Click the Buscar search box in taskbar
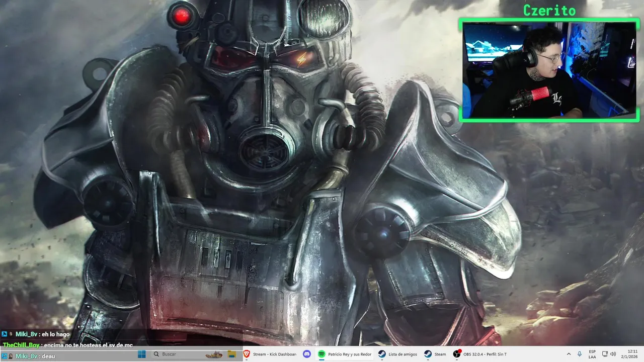This screenshot has height=362, width=644. 188,354
